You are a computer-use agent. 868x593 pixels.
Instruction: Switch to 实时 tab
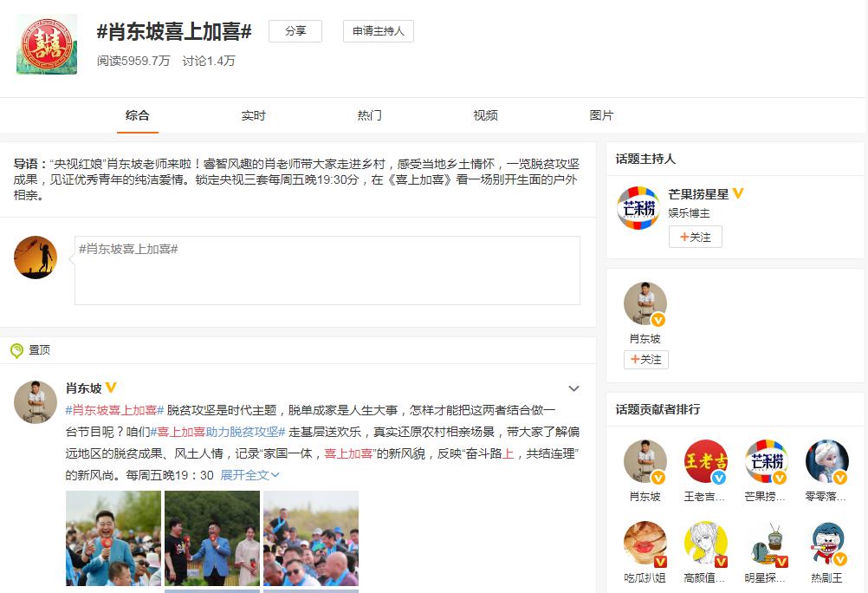click(253, 115)
